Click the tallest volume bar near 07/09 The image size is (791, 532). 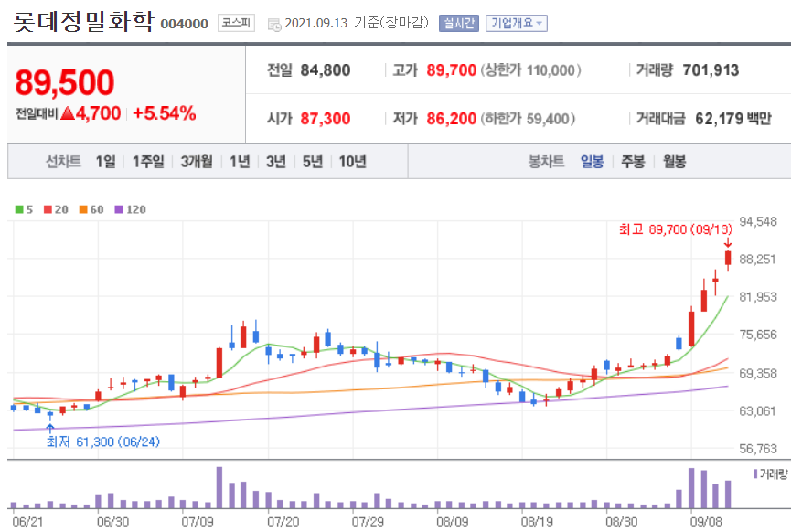pyautogui.click(x=219, y=487)
